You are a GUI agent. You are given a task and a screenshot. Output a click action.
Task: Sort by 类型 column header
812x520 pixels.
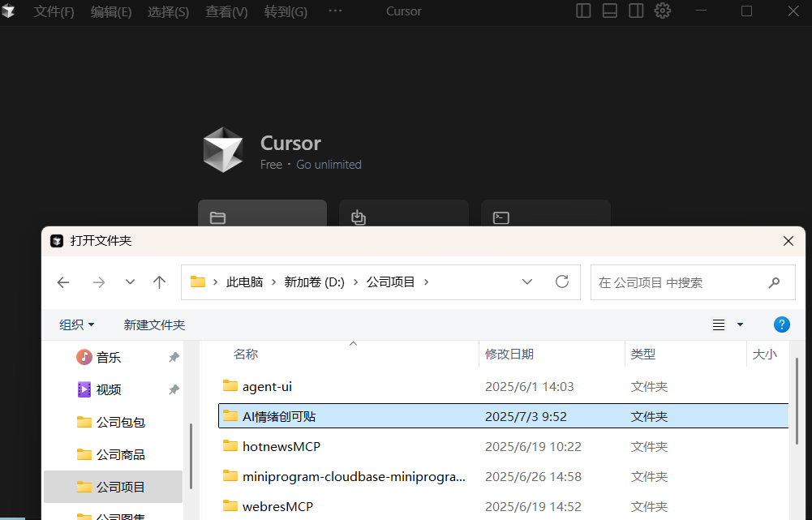(x=643, y=354)
